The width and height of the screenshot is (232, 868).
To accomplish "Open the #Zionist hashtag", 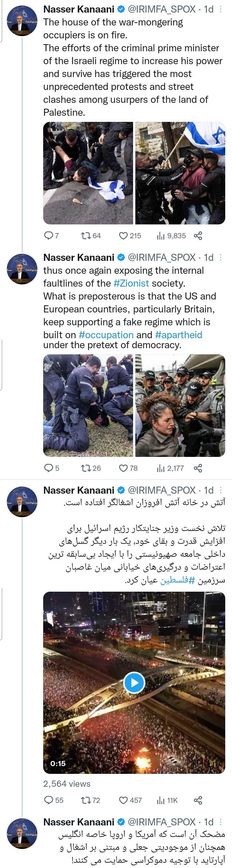I will [x=131, y=283].
